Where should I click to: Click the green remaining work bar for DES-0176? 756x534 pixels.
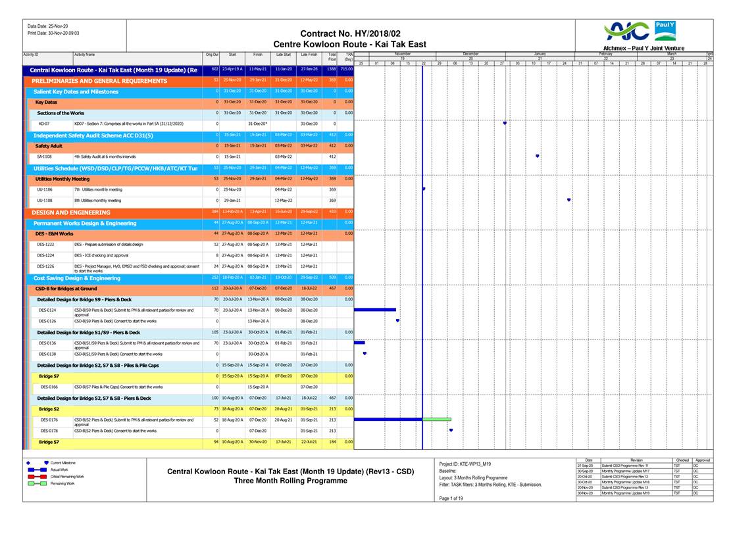point(437,419)
